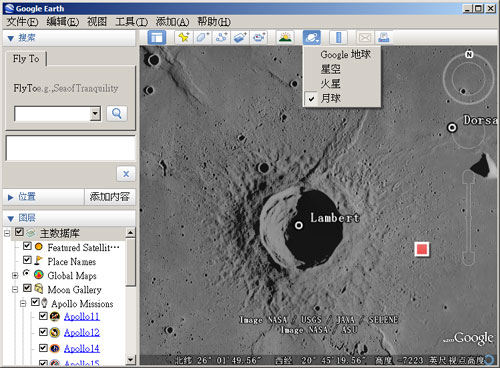
Task: Open the 帮助(H) menu
Action: [x=214, y=22]
